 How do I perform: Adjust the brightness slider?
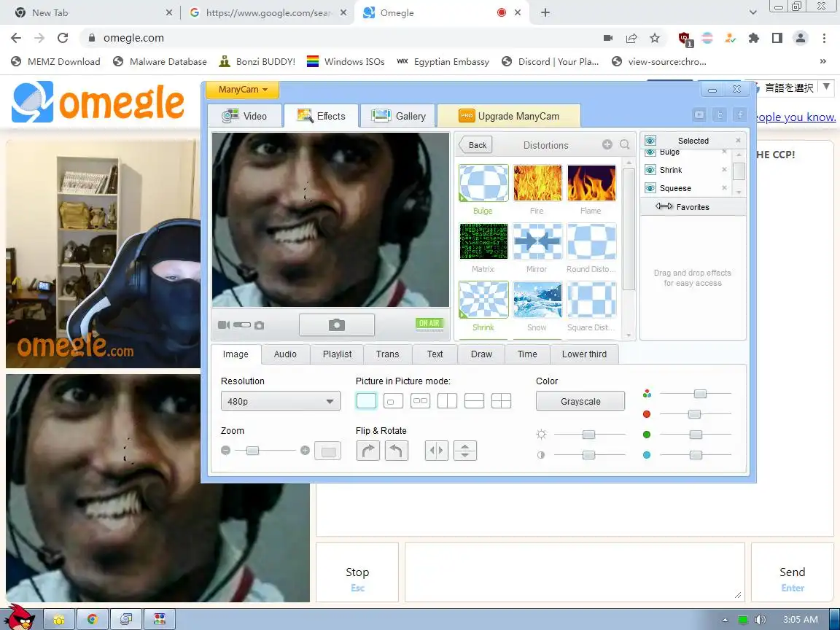(588, 435)
